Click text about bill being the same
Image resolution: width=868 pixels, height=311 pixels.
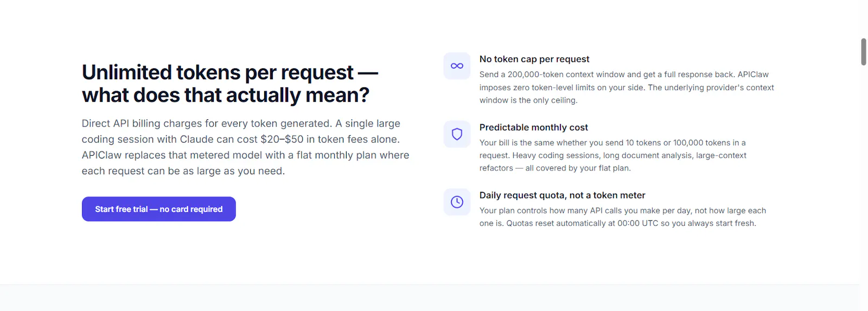pos(613,155)
